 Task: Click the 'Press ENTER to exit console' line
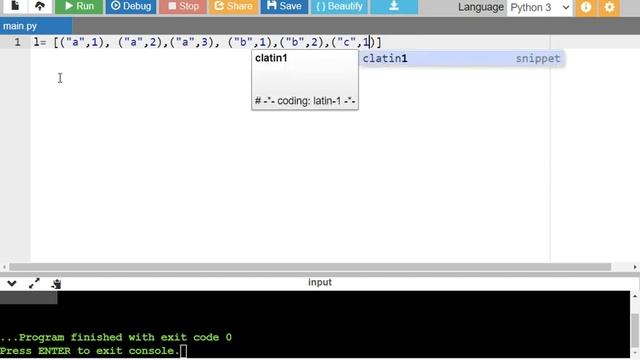pos(90,351)
